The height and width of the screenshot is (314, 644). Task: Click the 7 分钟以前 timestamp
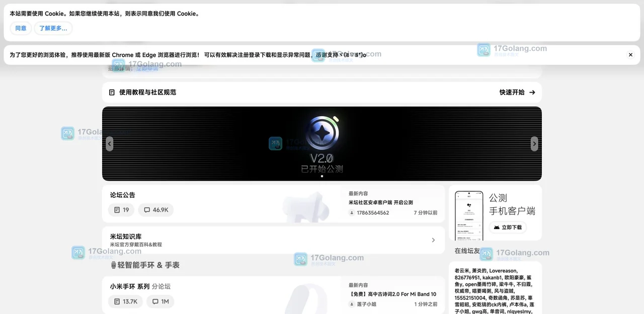click(x=426, y=213)
